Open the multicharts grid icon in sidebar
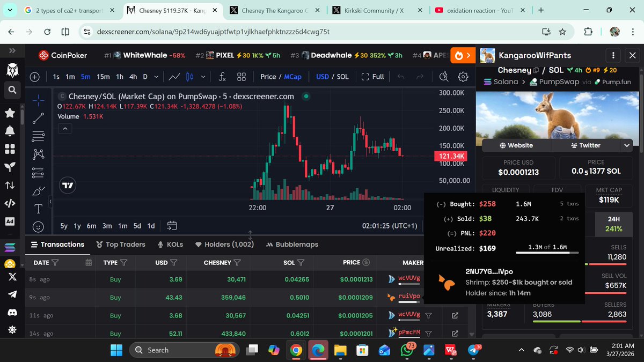This screenshot has width=644, height=362. (10, 149)
